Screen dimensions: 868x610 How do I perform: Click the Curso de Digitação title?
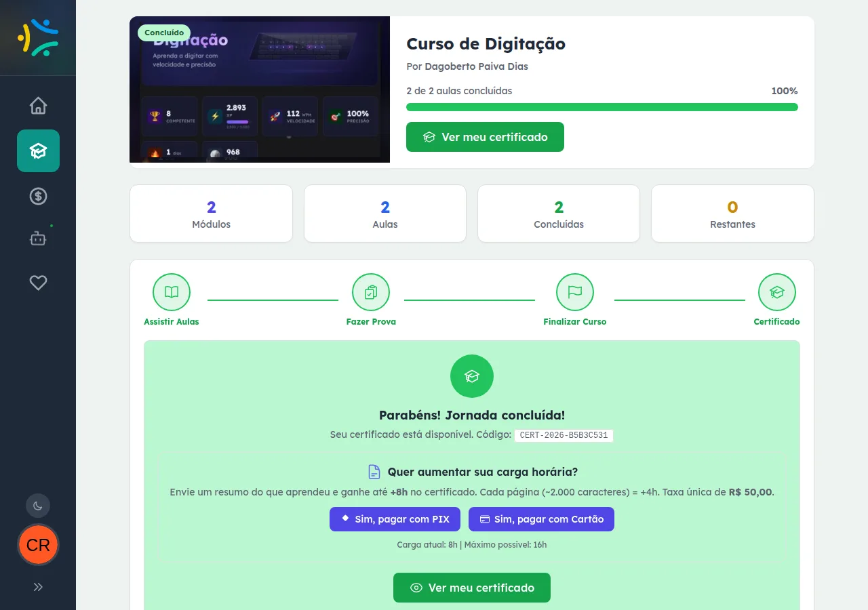coord(486,44)
